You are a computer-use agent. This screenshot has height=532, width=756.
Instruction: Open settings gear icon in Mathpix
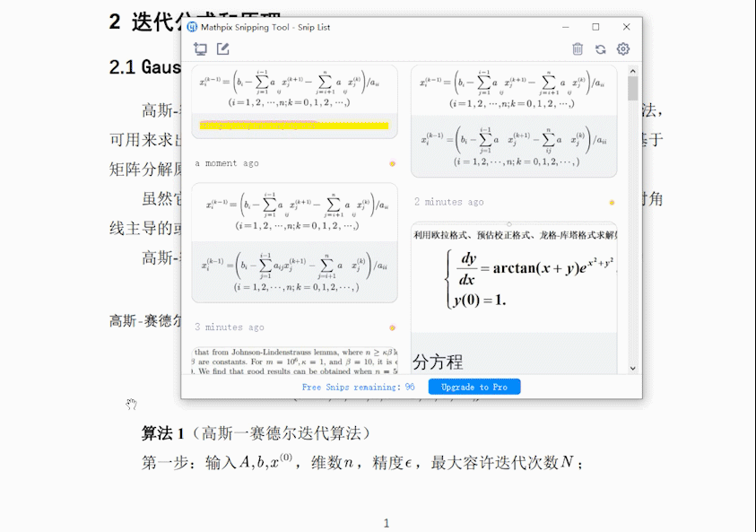tap(623, 48)
